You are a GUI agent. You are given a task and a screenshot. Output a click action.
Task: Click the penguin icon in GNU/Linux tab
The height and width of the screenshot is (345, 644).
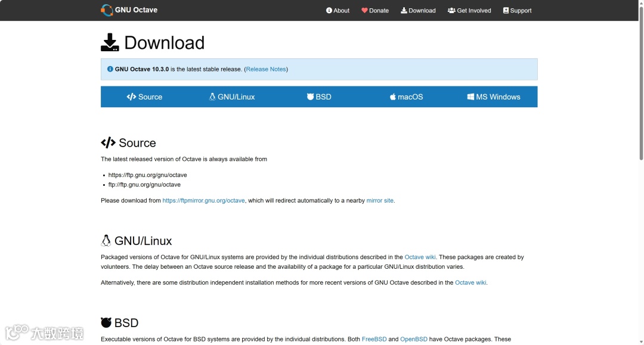[212, 97]
